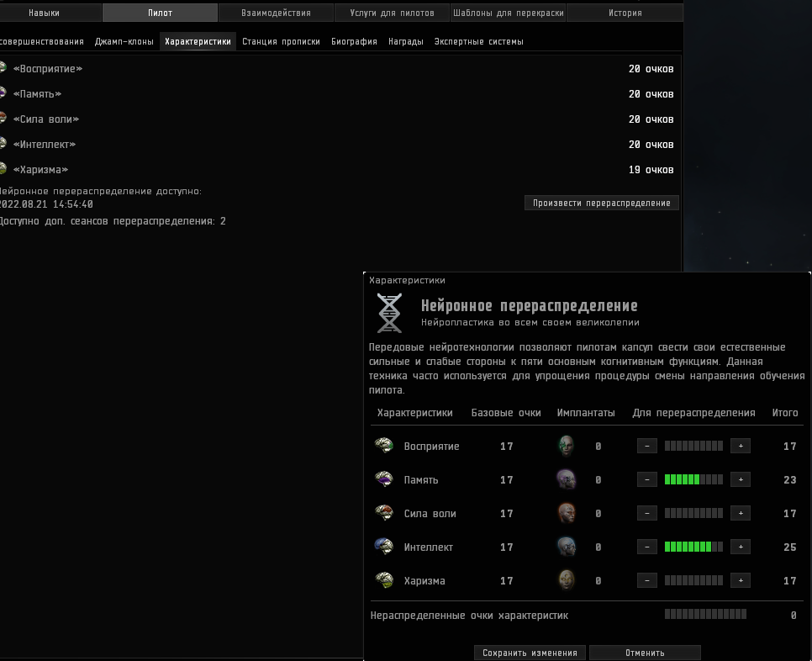
Task: Open the Взаимодействия tab
Action: (276, 13)
